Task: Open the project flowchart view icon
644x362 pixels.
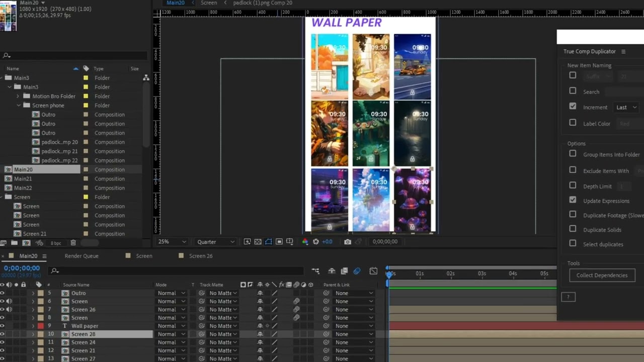Action: click(x=146, y=78)
